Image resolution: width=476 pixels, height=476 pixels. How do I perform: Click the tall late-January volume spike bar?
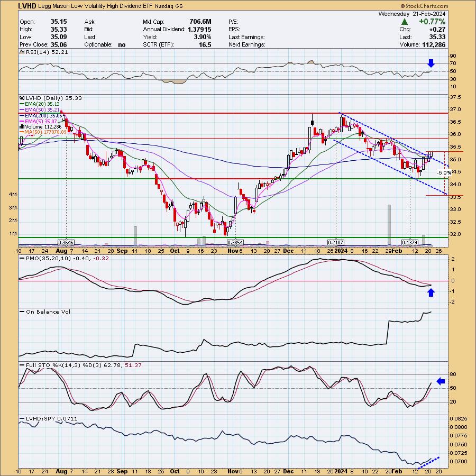[x=389, y=225]
